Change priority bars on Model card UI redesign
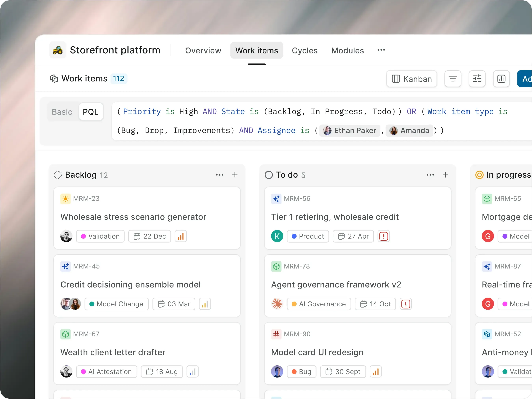 click(x=376, y=372)
